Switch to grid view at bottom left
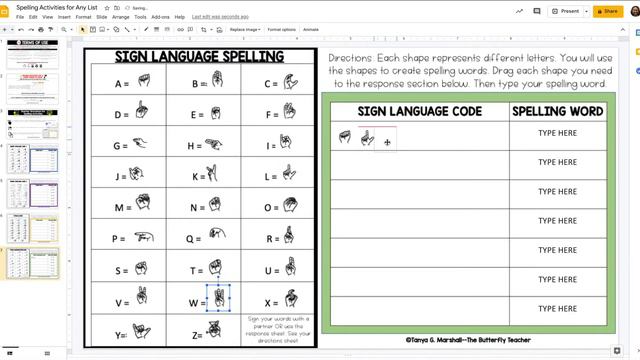This screenshot has width=640, height=360. pyautogui.click(x=47, y=353)
